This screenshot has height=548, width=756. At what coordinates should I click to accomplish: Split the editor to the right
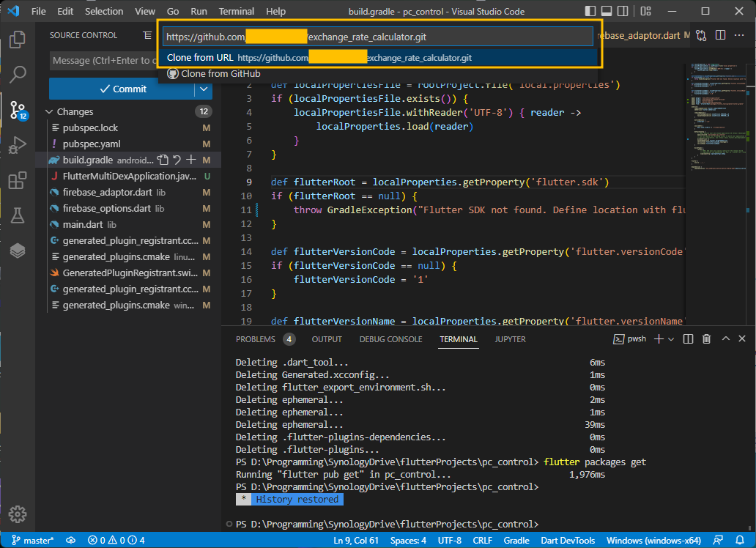coord(720,35)
